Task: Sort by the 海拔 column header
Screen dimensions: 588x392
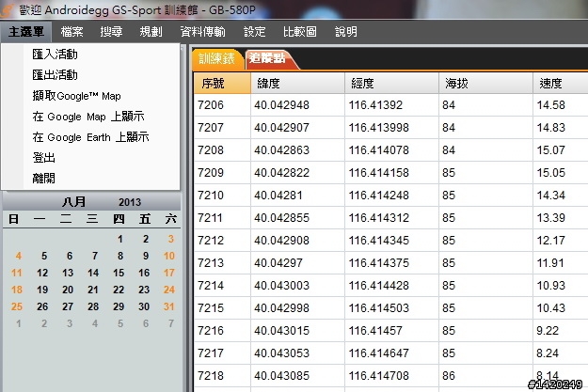Action: 486,84
